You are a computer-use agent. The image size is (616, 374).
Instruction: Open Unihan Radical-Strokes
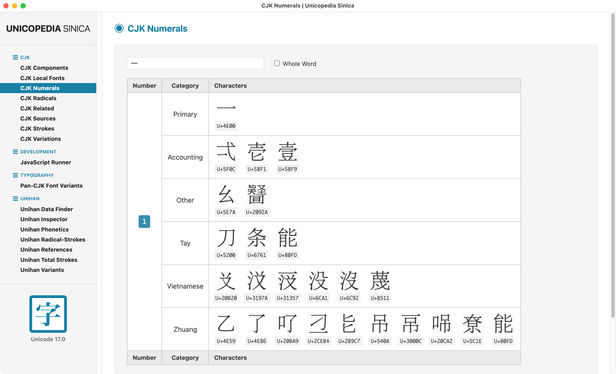coord(53,239)
